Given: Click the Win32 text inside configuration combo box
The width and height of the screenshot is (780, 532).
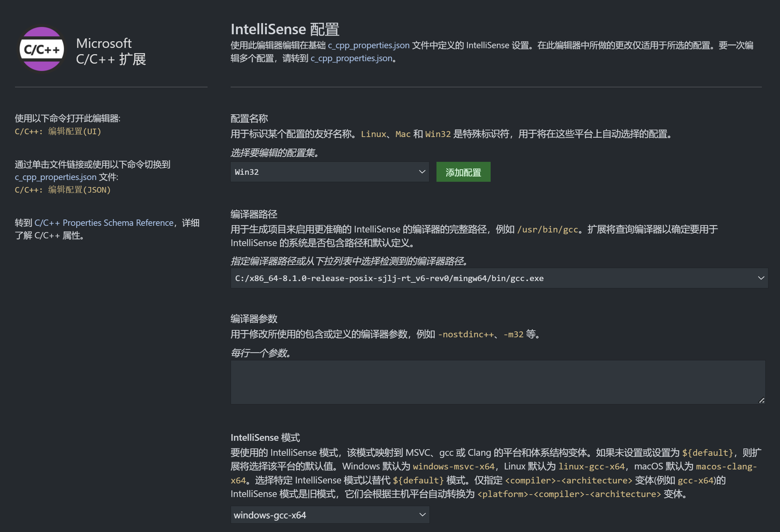Looking at the screenshot, I should 246,172.
